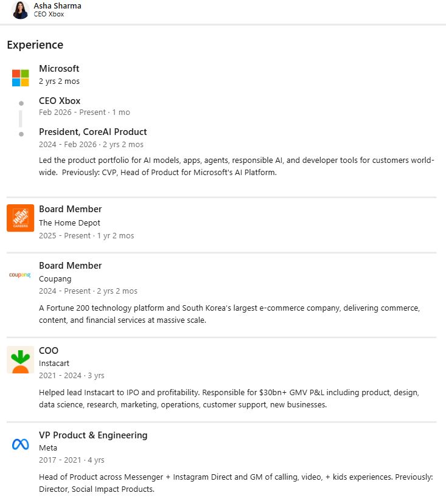Open The Home Depot company name
The height and width of the screenshot is (504, 446).
pos(69,223)
